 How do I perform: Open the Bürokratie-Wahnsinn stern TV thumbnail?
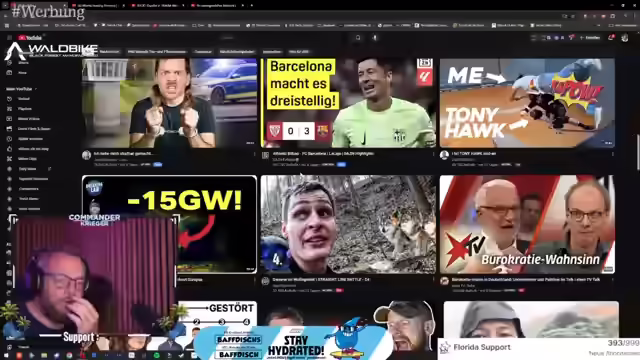pos(527,224)
